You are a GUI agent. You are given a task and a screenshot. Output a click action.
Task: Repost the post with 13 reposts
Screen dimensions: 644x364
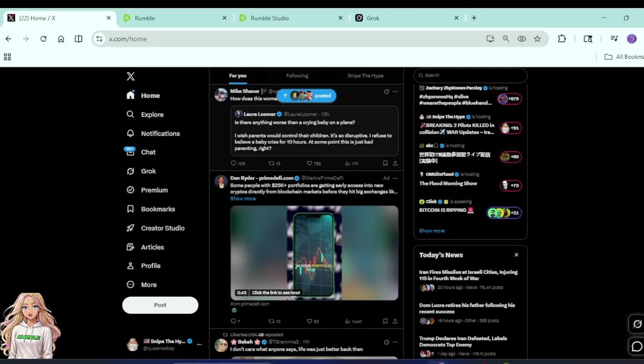[x=274, y=163]
